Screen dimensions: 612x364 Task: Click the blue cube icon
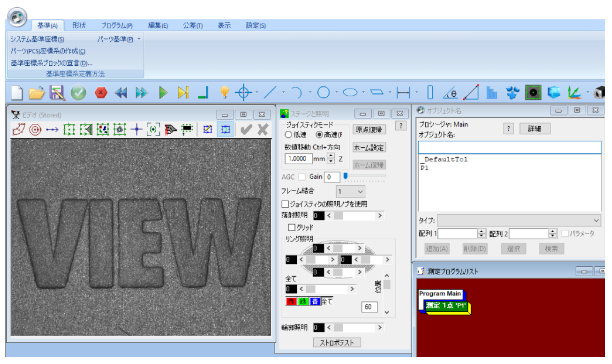(x=554, y=93)
